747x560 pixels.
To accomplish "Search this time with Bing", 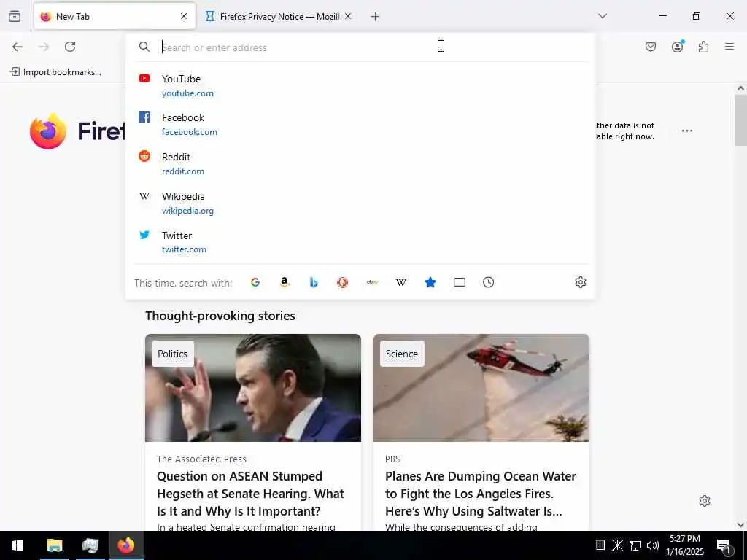I will click(x=314, y=282).
